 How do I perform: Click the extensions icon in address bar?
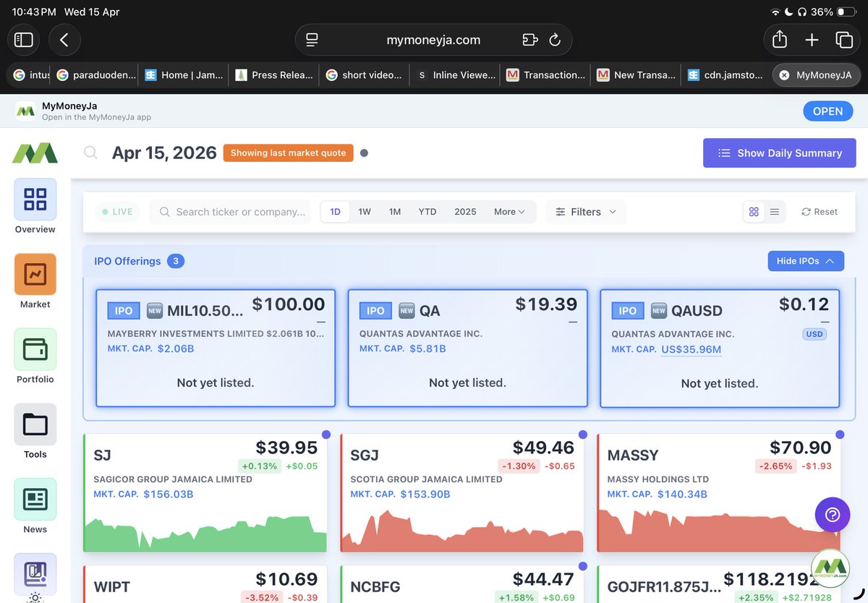529,40
